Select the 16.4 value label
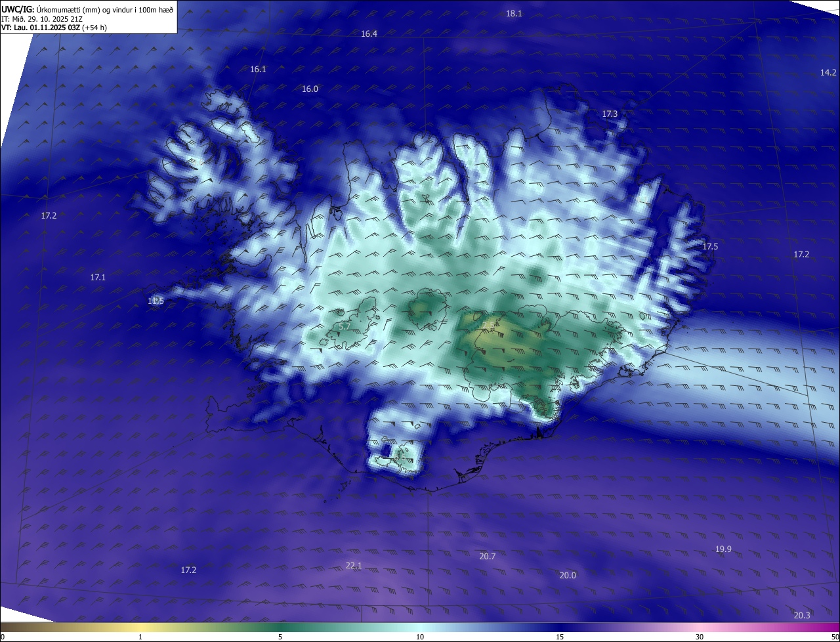Image resolution: width=840 pixels, height=642 pixels. tap(369, 34)
